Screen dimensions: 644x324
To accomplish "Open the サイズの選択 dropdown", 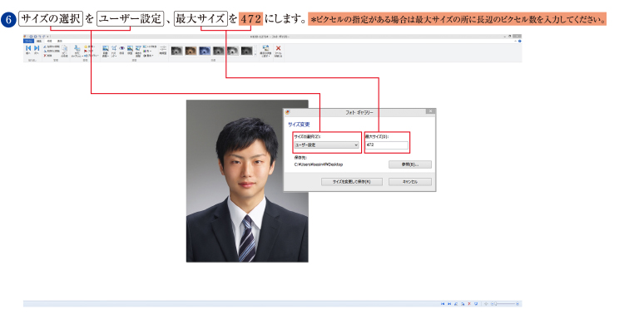I will (x=327, y=145).
